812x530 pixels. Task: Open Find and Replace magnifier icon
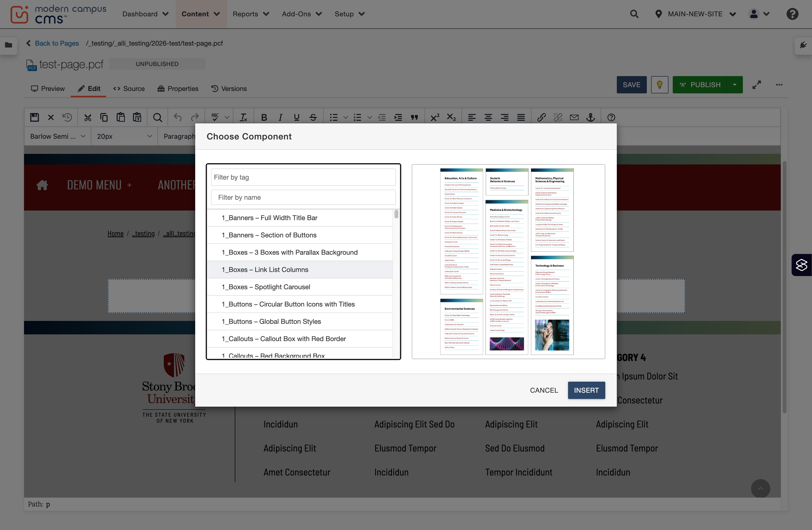[158, 117]
